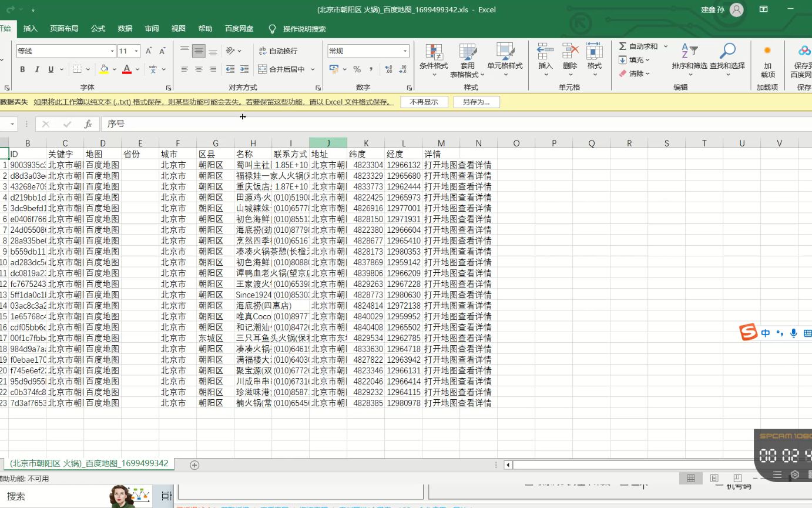Open 查找和选择 find and select

point(727,61)
